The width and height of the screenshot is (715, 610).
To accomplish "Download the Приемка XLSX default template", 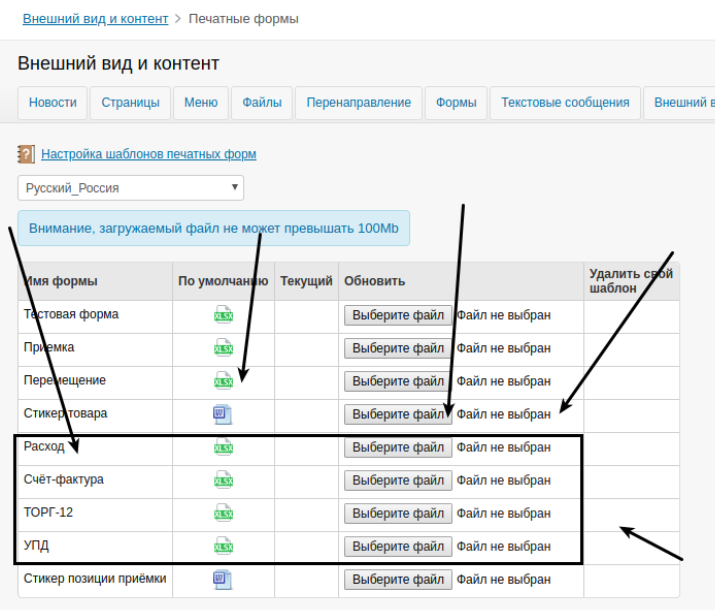I will point(223,348).
